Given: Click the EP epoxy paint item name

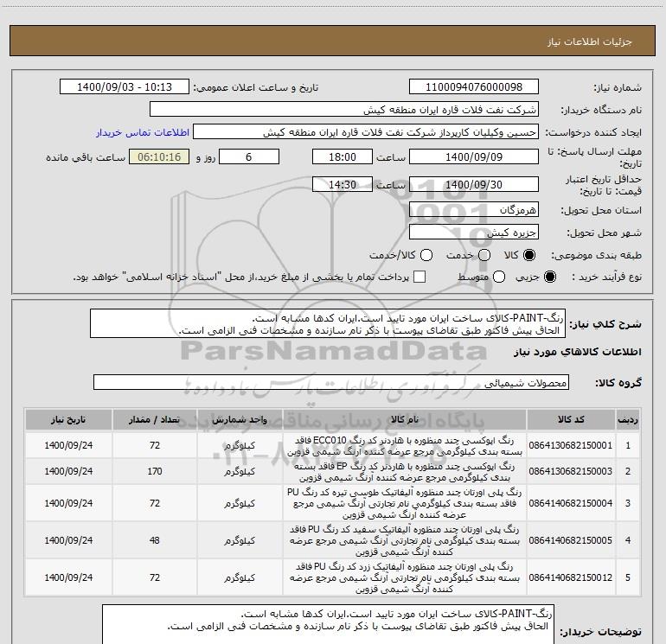Looking at the screenshot, I should [x=405, y=472].
